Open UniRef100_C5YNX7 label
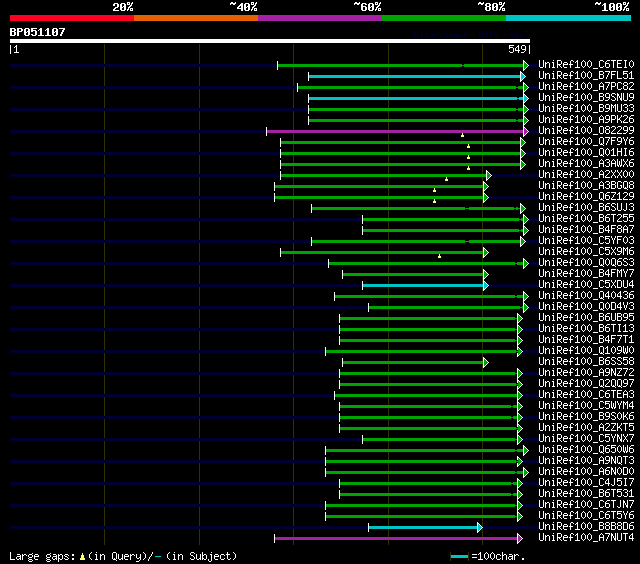This screenshot has height=564, width=640. pos(586,439)
